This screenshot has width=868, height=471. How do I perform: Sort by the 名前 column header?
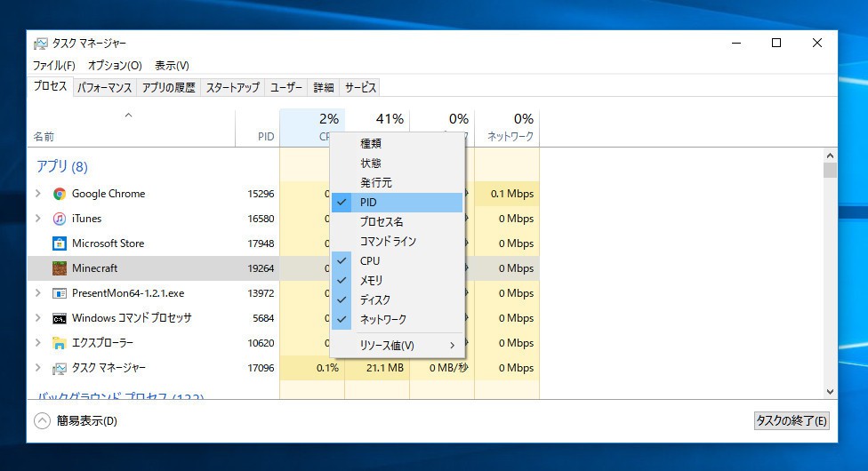pyautogui.click(x=44, y=137)
